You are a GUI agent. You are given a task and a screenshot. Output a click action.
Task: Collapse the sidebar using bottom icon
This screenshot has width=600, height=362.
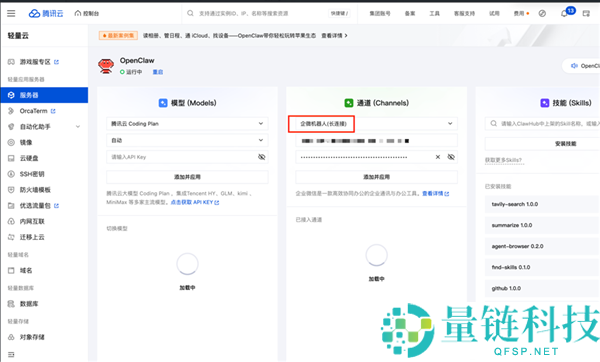11,354
